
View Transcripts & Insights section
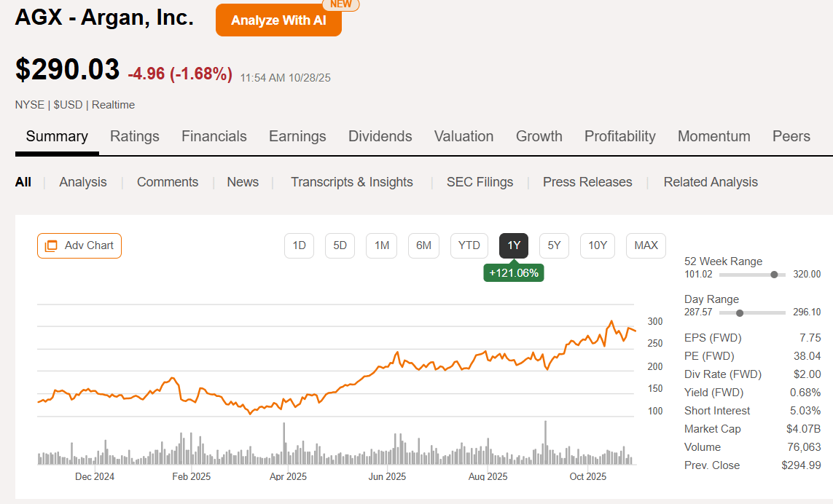tap(351, 182)
